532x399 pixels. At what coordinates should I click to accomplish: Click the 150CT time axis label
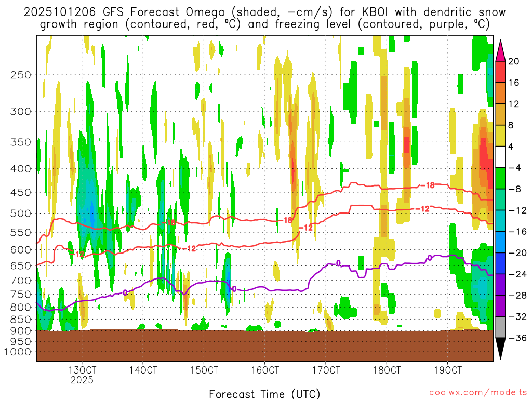pos(204,369)
